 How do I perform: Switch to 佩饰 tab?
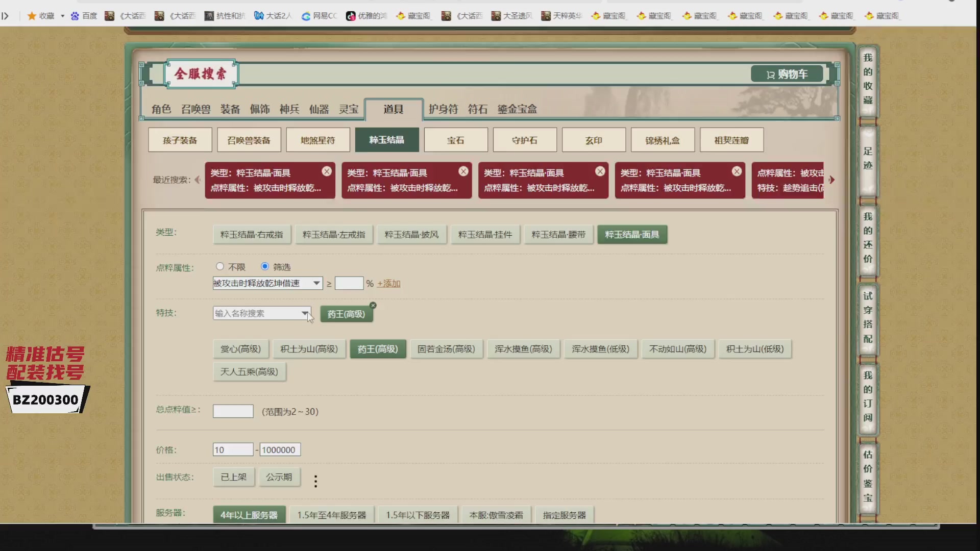(x=260, y=109)
